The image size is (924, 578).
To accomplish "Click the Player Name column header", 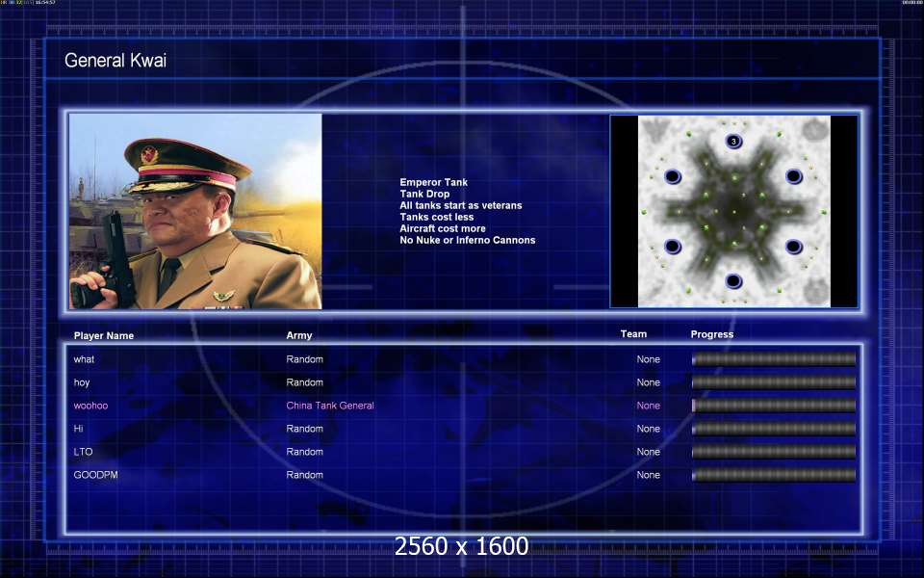I will pos(104,335).
